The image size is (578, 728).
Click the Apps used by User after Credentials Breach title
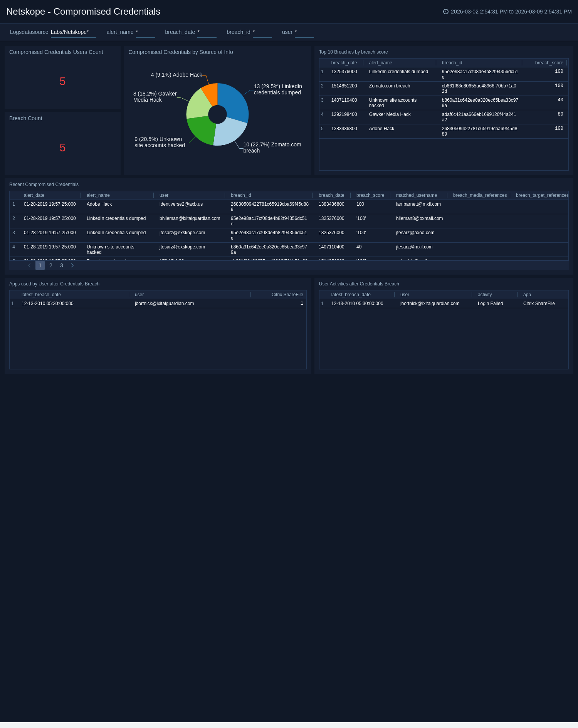54,284
